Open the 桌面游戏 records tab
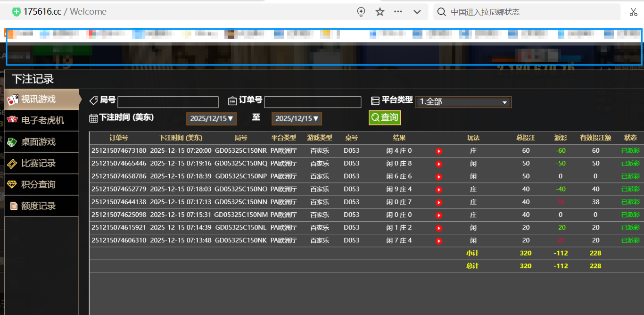The height and width of the screenshot is (315, 644). 41,142
